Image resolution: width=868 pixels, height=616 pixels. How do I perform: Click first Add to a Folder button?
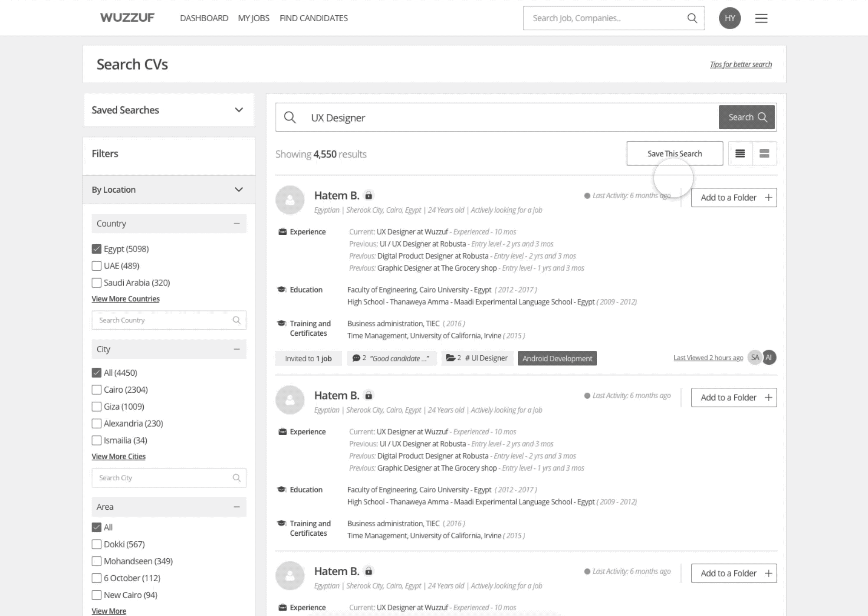coord(733,198)
